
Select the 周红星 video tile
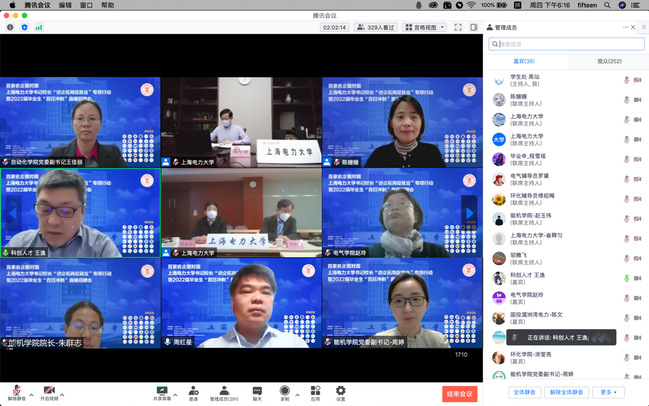[x=241, y=303]
